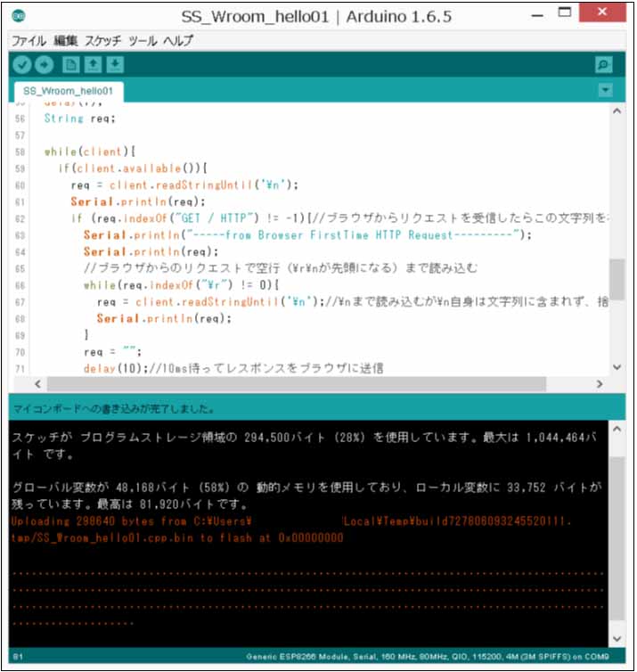Open the ツール menu

tap(143, 41)
